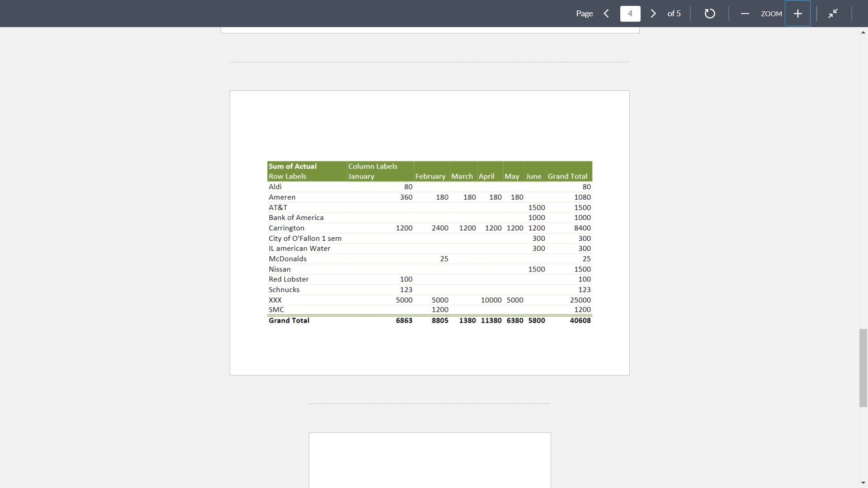
Task: Click the January column heading
Action: 361,176
